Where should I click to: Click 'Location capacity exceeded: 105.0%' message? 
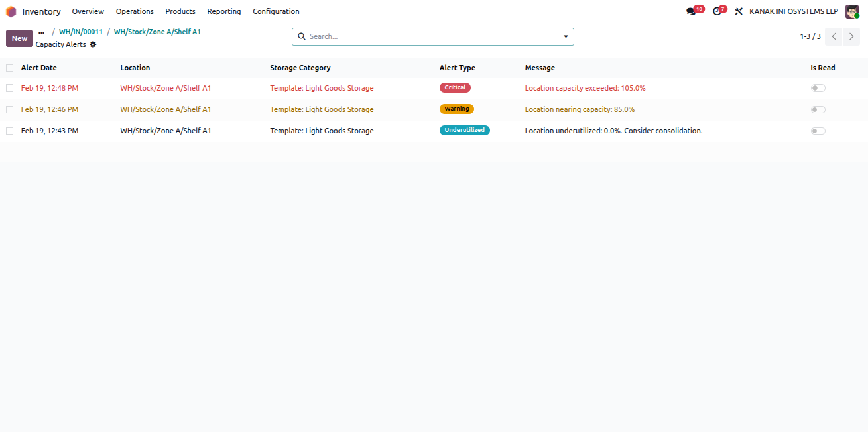click(x=586, y=88)
